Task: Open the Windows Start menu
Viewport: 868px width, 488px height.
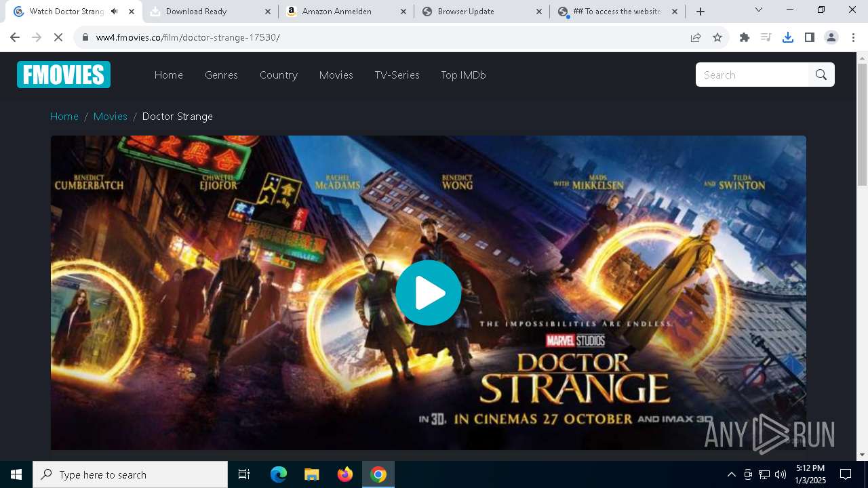Action: [16, 474]
